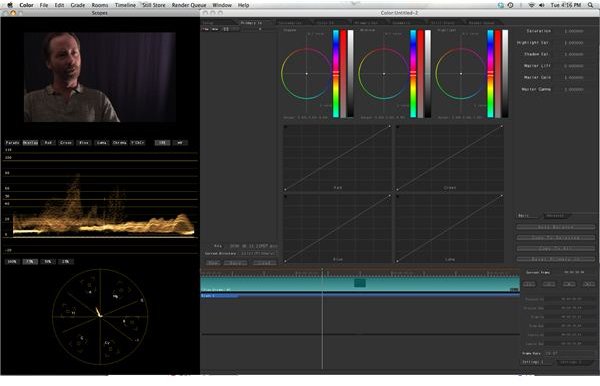
Task: Open the Frame Rate dropdown
Action: click(569, 353)
